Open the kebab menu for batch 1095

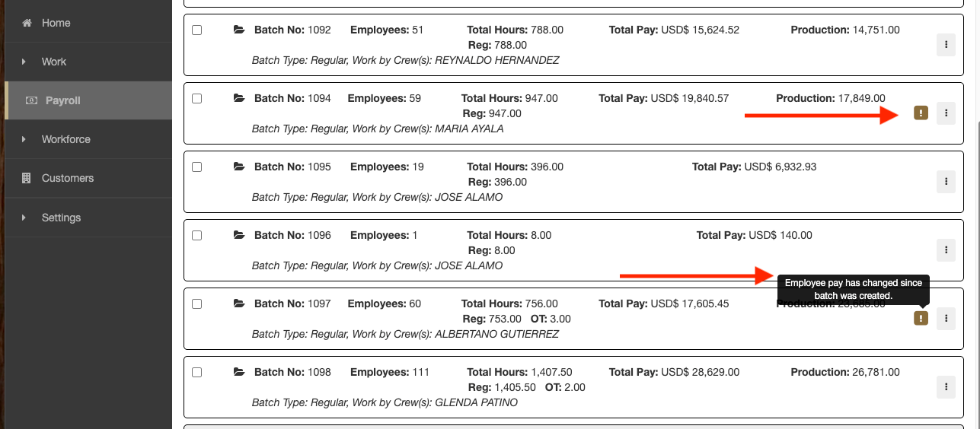click(945, 182)
